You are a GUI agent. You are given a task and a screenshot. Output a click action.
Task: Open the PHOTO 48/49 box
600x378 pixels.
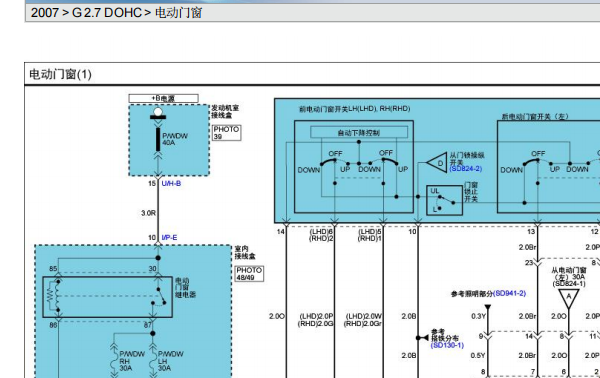(249, 274)
